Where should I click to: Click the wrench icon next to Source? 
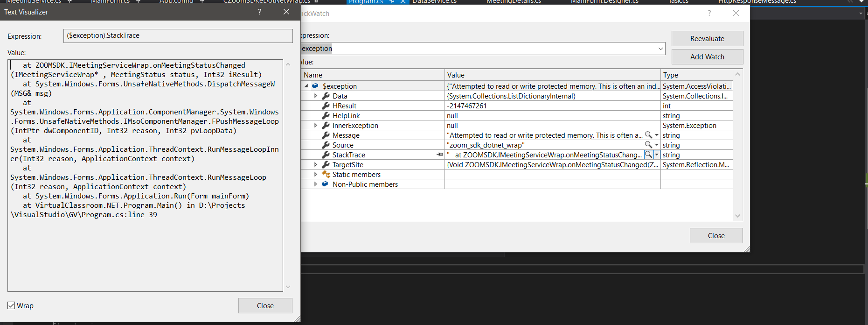point(326,145)
